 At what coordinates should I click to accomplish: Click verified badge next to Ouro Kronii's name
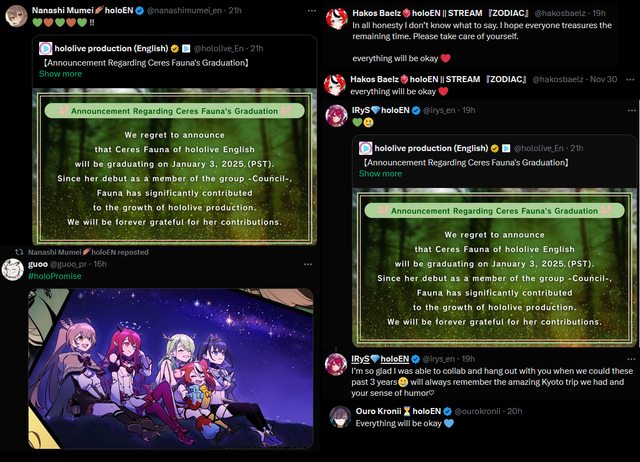click(447, 411)
